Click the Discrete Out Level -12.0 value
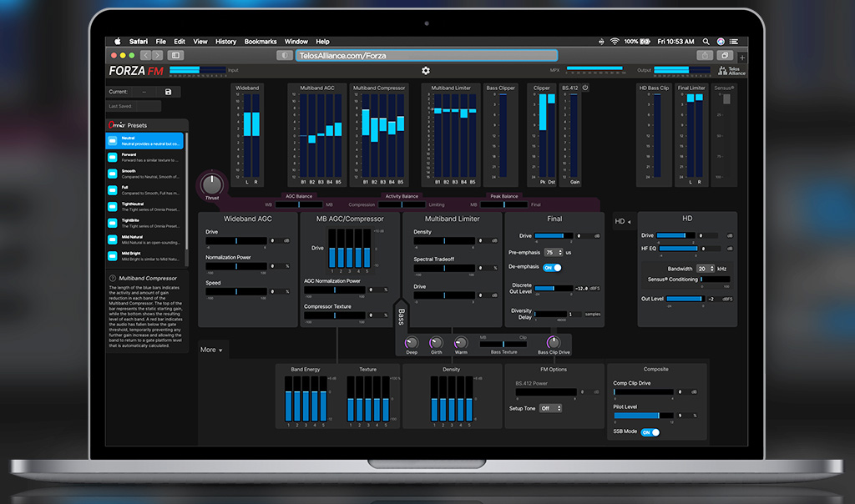The image size is (855, 504). 582,289
